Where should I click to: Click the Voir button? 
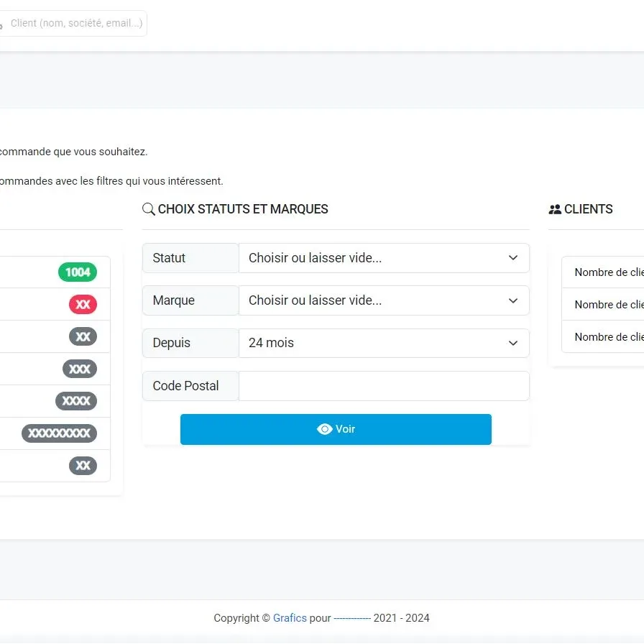[x=336, y=429]
